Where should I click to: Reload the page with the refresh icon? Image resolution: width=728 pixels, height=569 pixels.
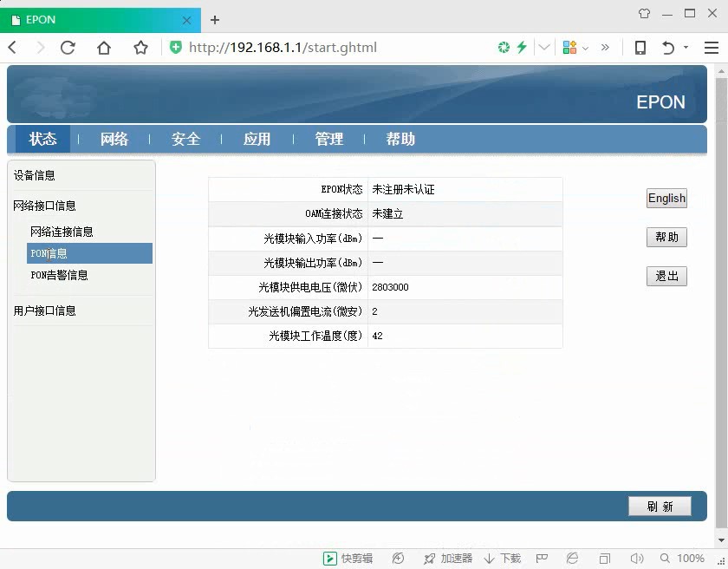pyautogui.click(x=68, y=48)
